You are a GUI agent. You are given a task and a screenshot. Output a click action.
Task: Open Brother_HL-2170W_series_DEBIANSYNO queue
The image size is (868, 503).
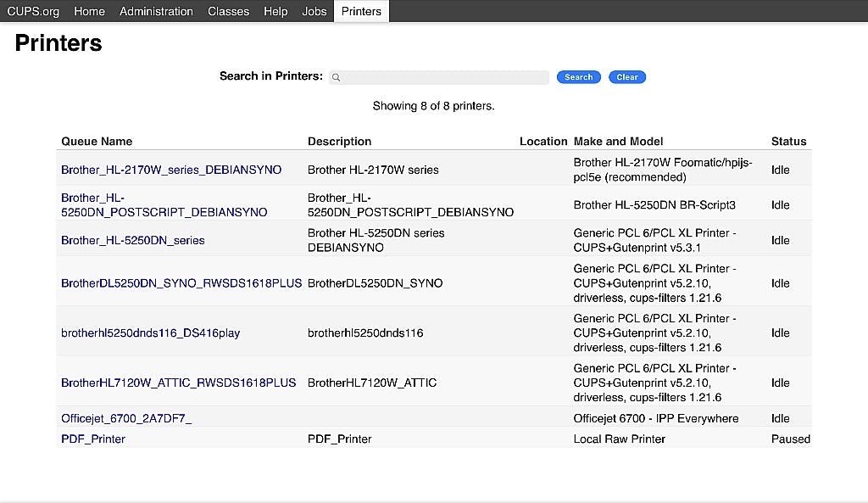click(x=171, y=170)
